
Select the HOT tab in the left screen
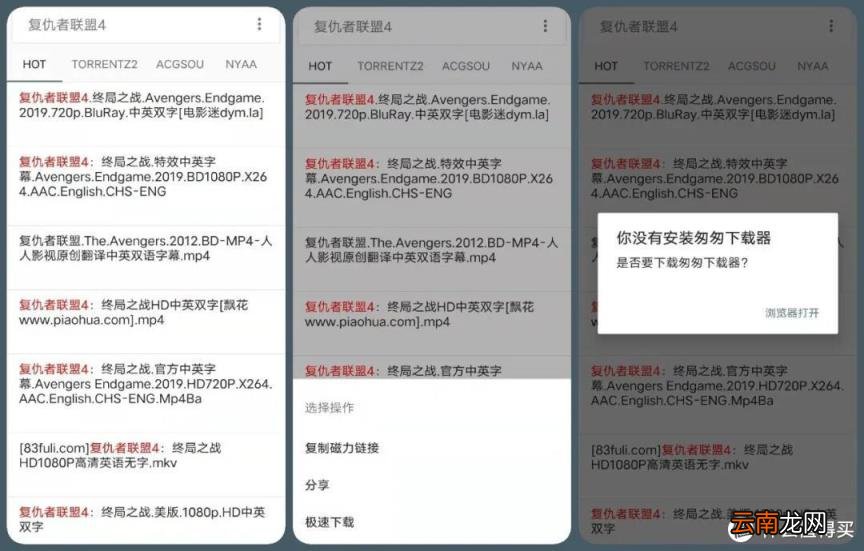[34, 64]
